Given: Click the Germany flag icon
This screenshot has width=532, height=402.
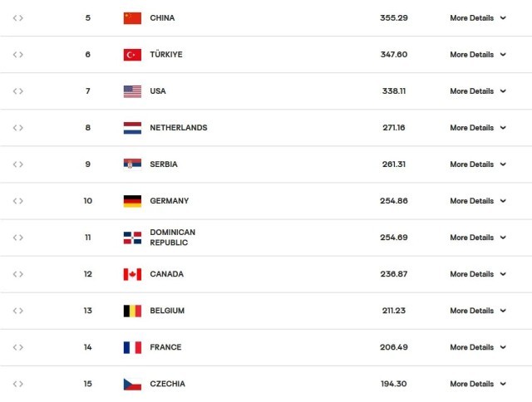Looking at the screenshot, I should 132,201.
